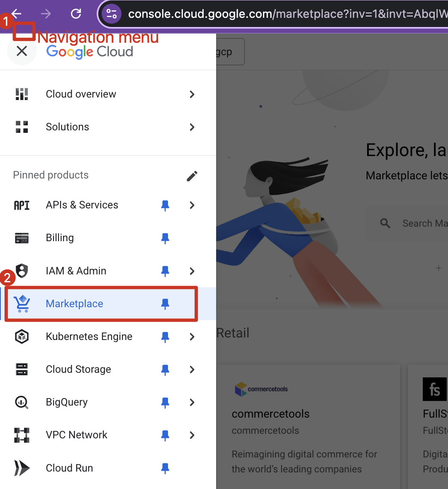Expand the Cloud overview submenu arrow
Viewport: 448px width, 489px height.
coord(192,94)
